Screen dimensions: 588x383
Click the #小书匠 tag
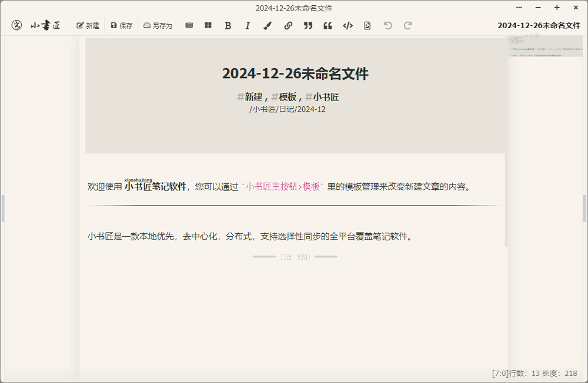pos(322,97)
